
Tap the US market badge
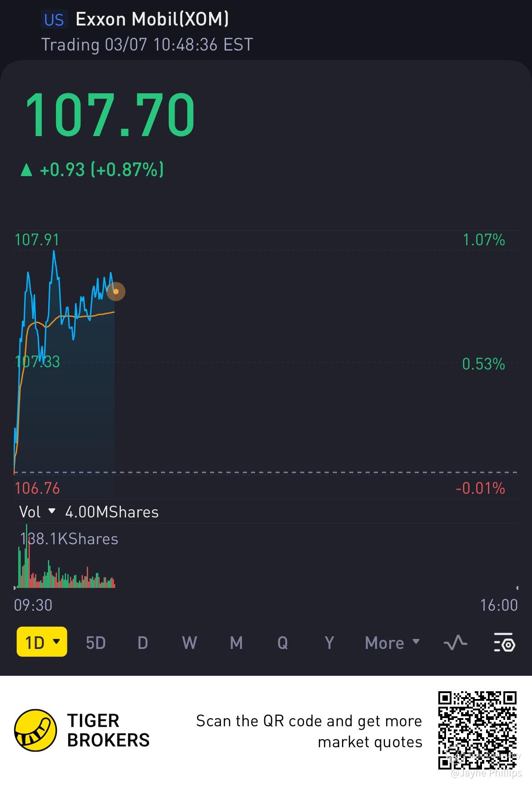pos(54,20)
